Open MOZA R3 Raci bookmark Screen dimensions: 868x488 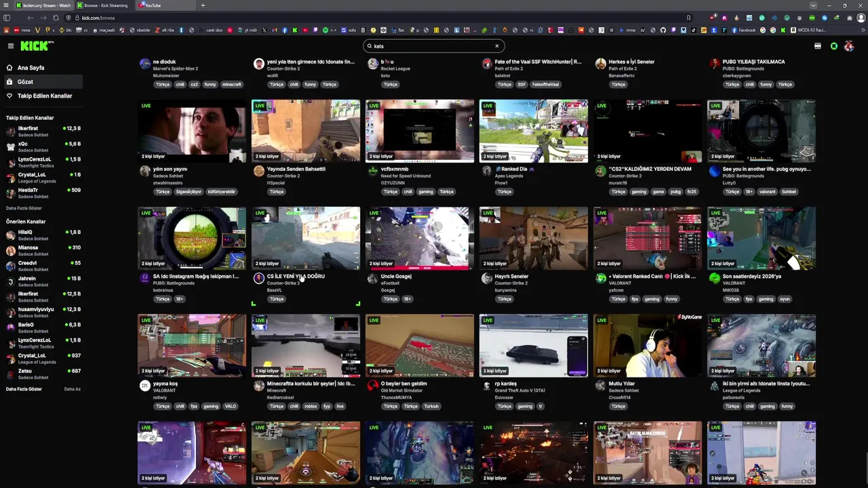[x=808, y=30]
